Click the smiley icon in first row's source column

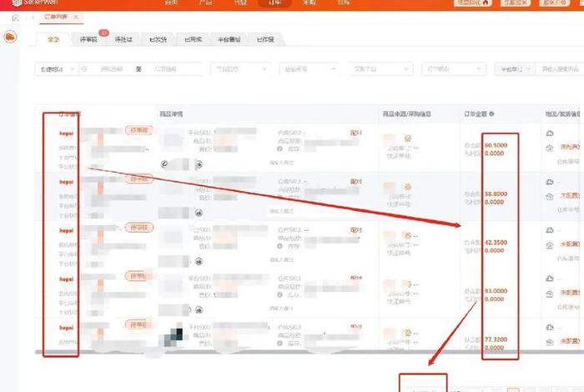(x=409, y=137)
